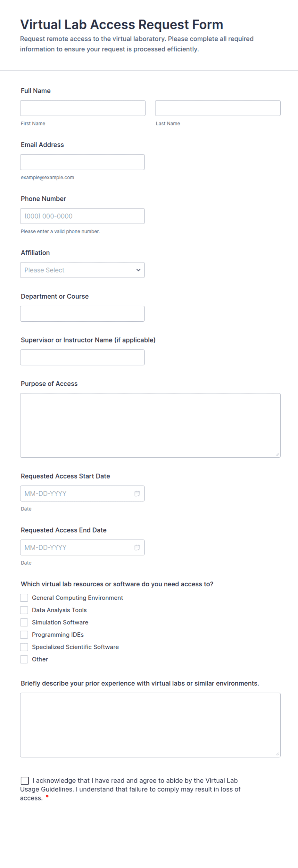Click inside the prior experience textarea

pyautogui.click(x=150, y=725)
